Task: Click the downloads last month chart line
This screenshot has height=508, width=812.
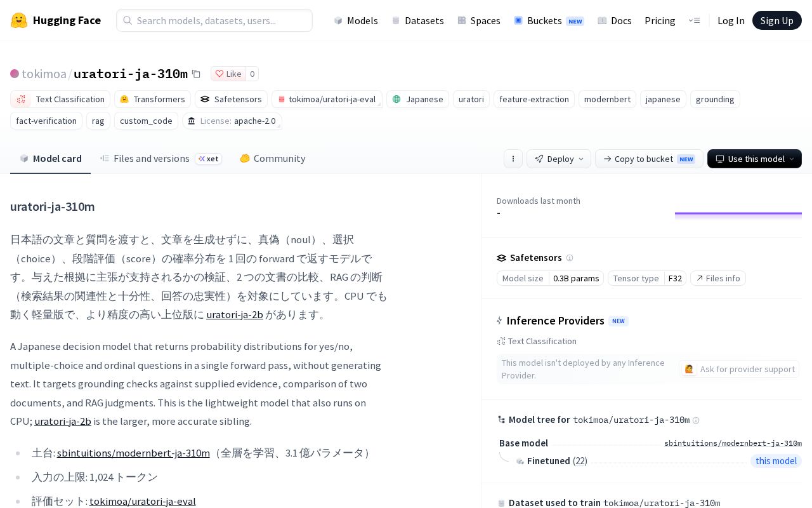Action: click(738, 214)
